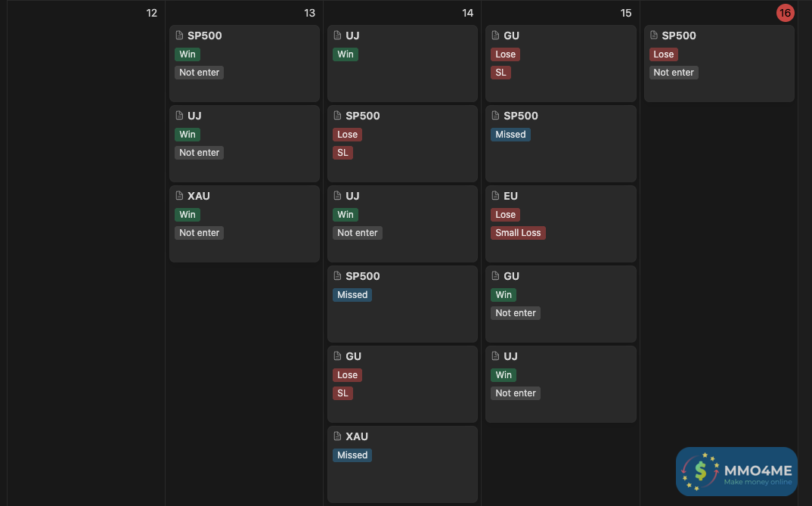This screenshot has width=812, height=506.
Task: Click the page icon on the EU card
Action: click(x=496, y=196)
